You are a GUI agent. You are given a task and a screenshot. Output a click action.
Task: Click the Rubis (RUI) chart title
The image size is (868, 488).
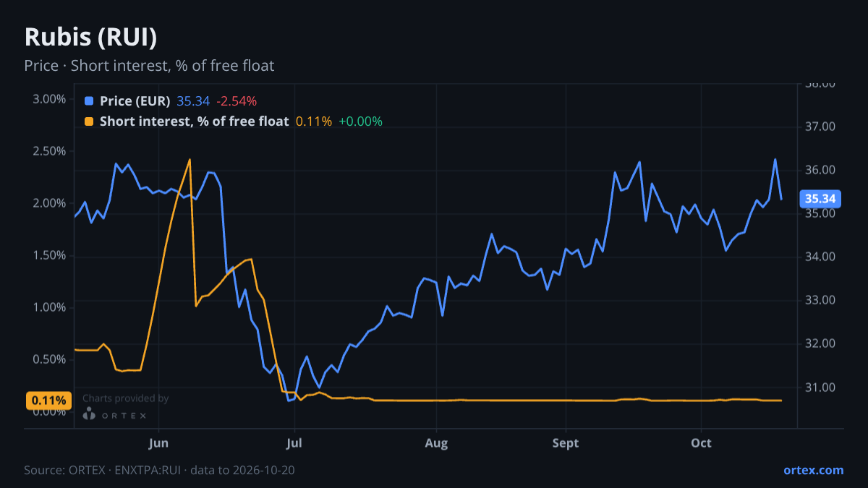pos(91,36)
